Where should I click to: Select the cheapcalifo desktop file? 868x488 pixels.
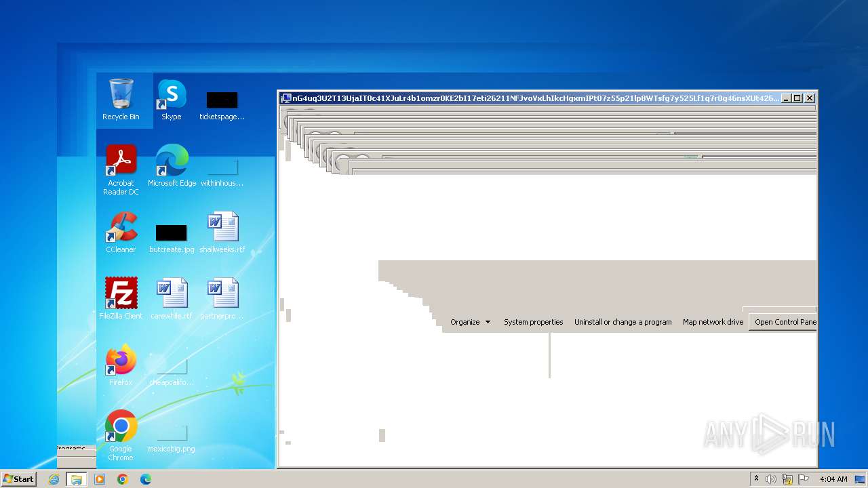[x=172, y=371]
